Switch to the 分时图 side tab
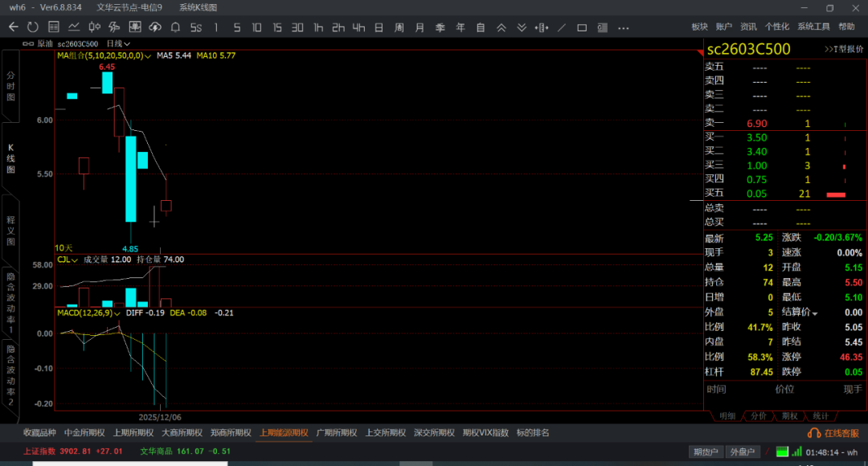Viewport: 868px width, 466px height. pyautogui.click(x=10, y=86)
